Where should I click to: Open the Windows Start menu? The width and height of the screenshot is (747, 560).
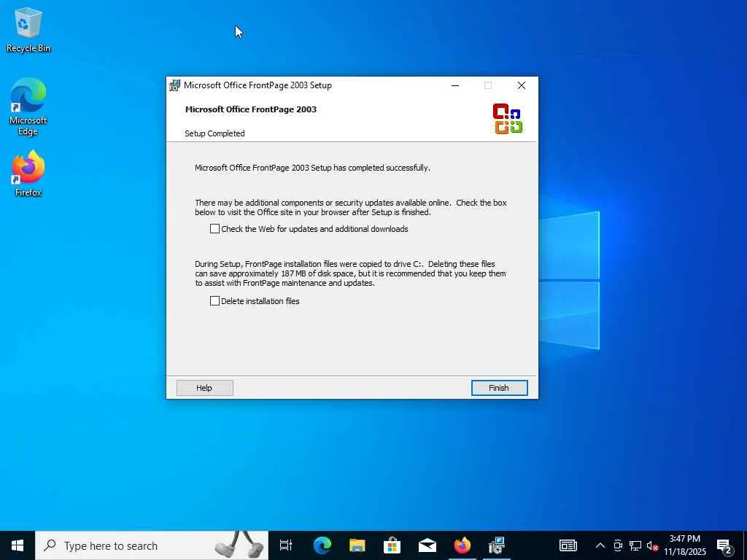click(18, 545)
